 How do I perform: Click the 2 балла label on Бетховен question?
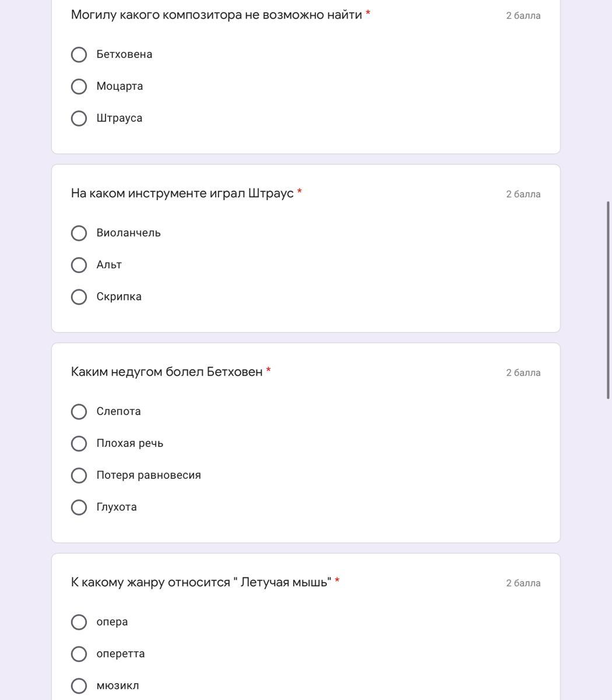point(523,373)
